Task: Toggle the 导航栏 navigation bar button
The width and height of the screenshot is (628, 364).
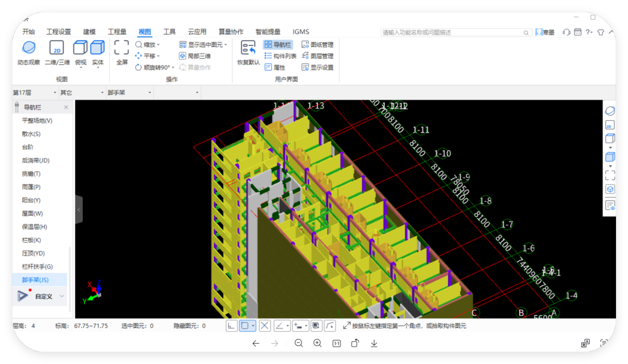Action: (x=278, y=45)
